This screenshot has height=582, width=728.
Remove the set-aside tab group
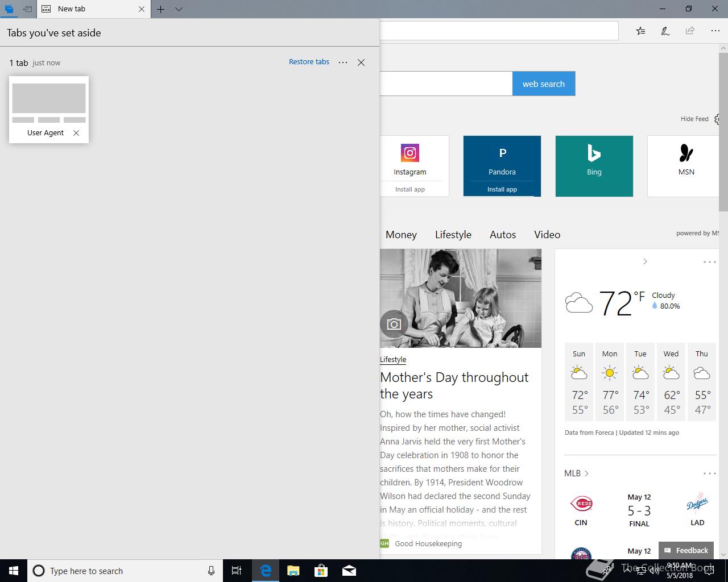pyautogui.click(x=361, y=63)
